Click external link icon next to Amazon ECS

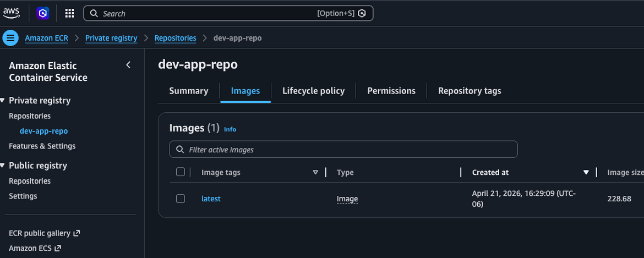(x=58, y=248)
